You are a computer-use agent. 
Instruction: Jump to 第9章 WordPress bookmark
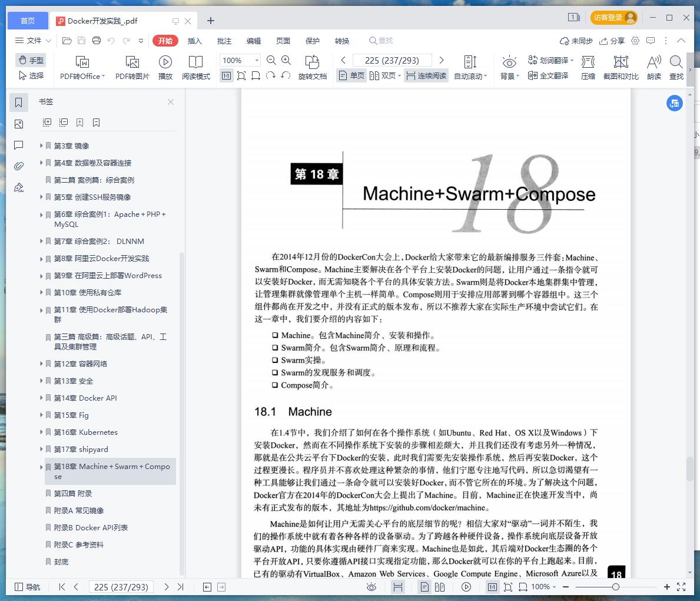tap(108, 275)
